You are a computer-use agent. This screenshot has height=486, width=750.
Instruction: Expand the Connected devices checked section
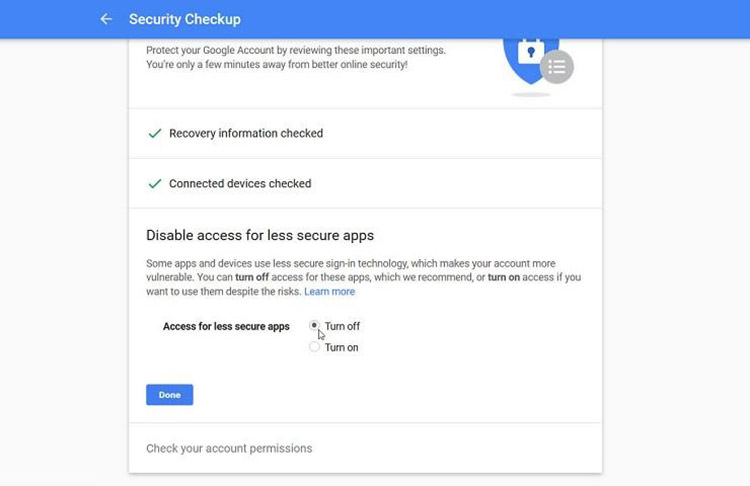[240, 184]
